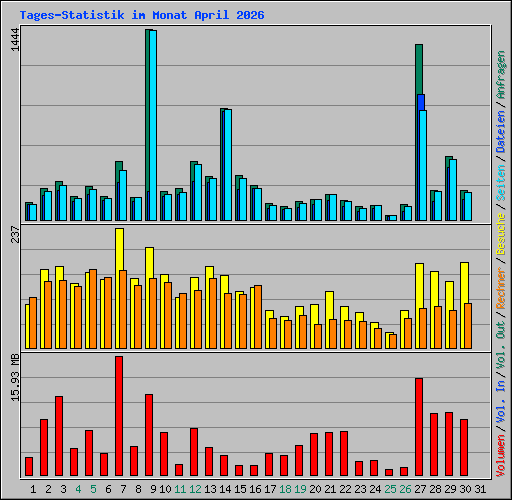
Task: Click the orange hosts bar on day 16
Action: 258,317
